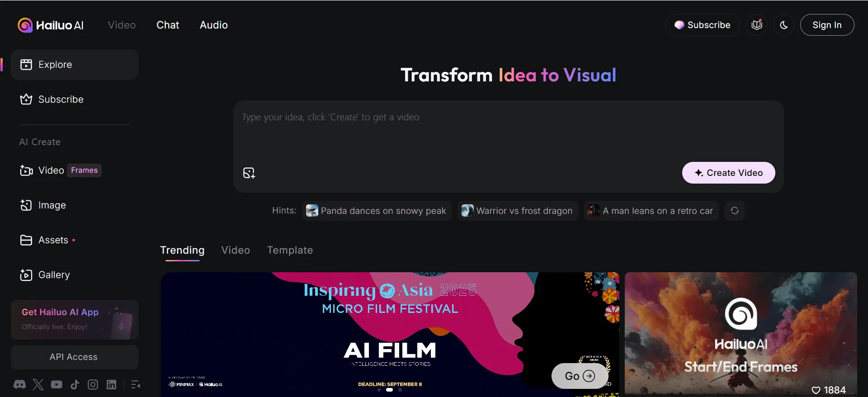Image resolution: width=868 pixels, height=397 pixels.
Task: Open the Start/End Frames thumbnail
Action: 741,335
